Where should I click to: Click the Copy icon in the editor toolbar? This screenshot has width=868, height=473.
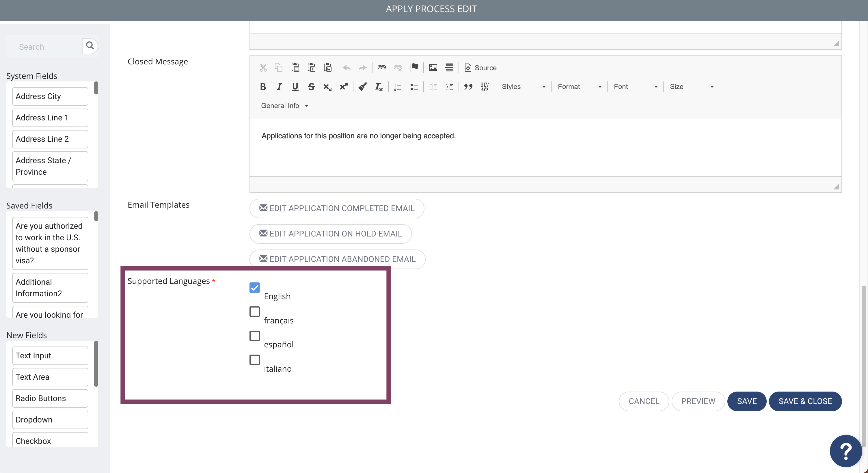coord(279,68)
